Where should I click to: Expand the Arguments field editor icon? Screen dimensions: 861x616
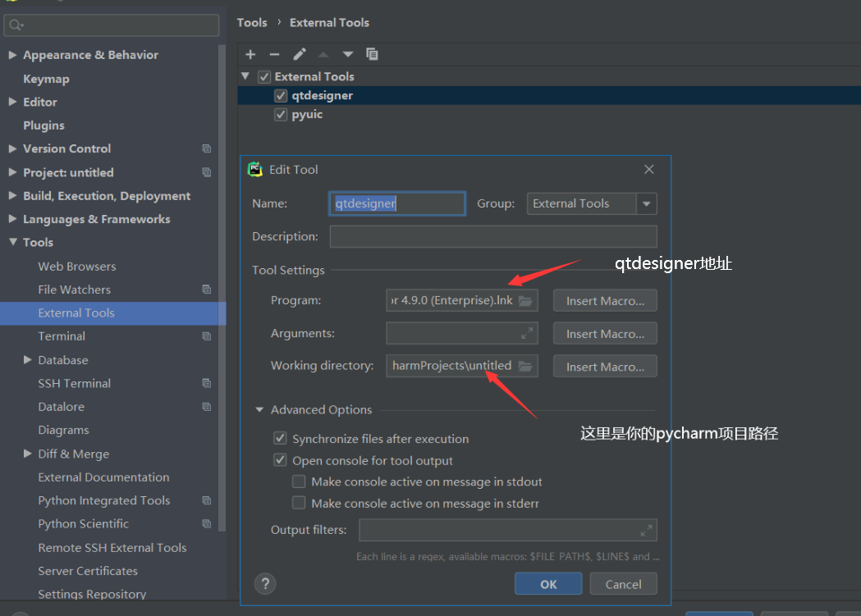click(x=527, y=333)
